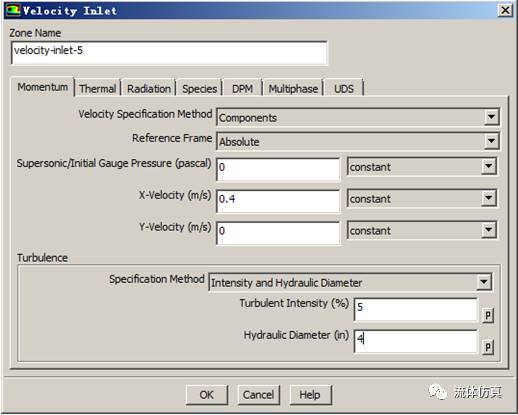Open the Help button
This screenshot has width=518, height=415.
click(310, 395)
